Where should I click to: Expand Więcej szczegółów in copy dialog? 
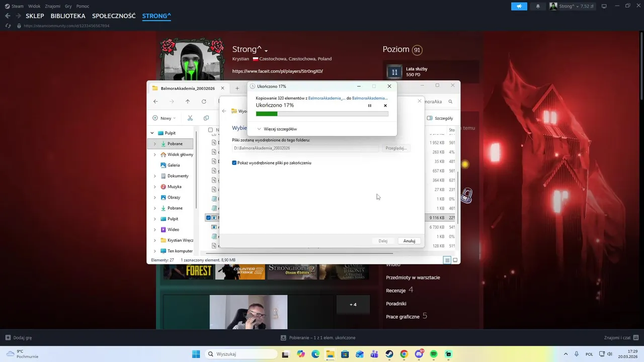pyautogui.click(x=277, y=129)
